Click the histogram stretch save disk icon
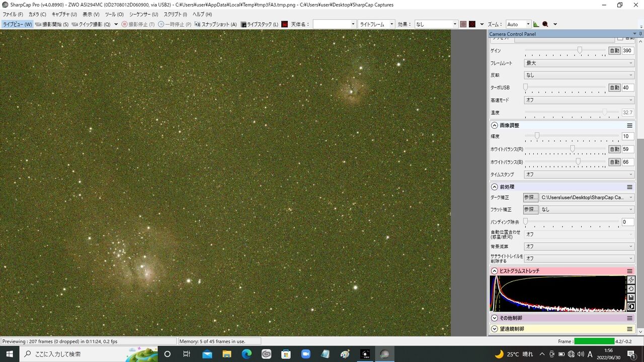644x362 pixels. 631,298
